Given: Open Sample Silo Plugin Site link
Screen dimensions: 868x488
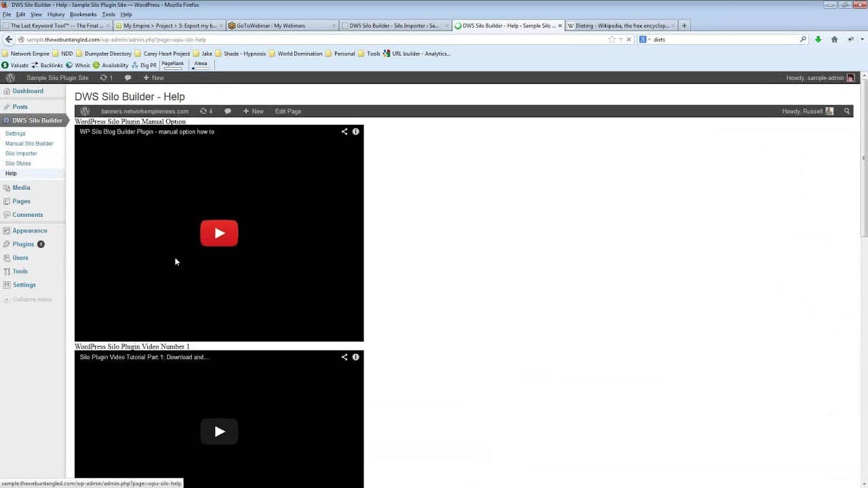Looking at the screenshot, I should 58,78.
